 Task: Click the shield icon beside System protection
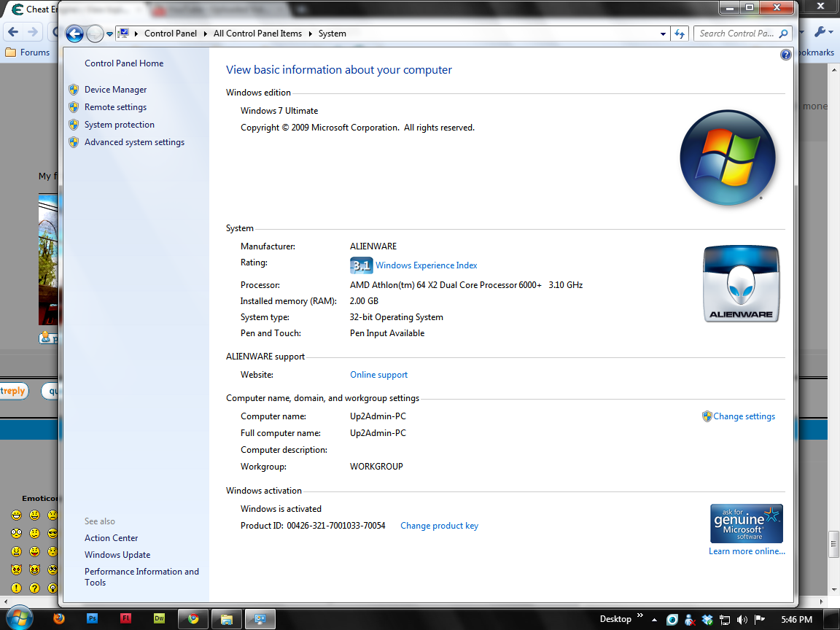[74, 125]
